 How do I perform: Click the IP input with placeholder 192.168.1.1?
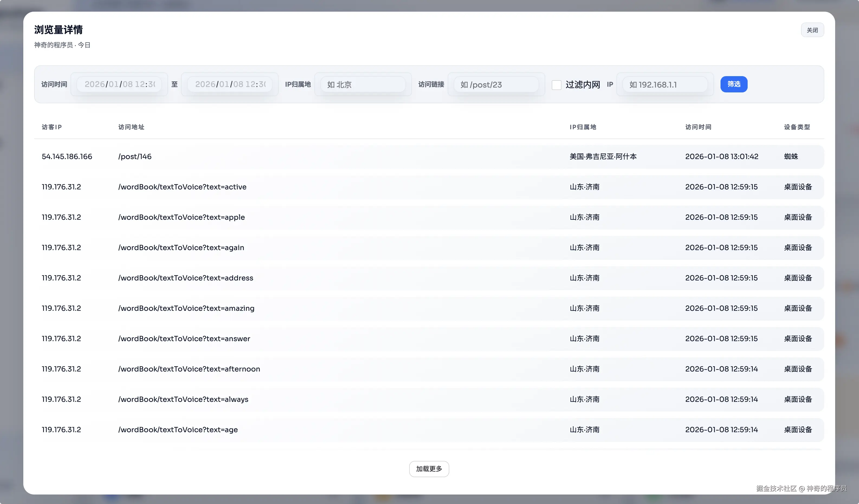pyautogui.click(x=665, y=85)
